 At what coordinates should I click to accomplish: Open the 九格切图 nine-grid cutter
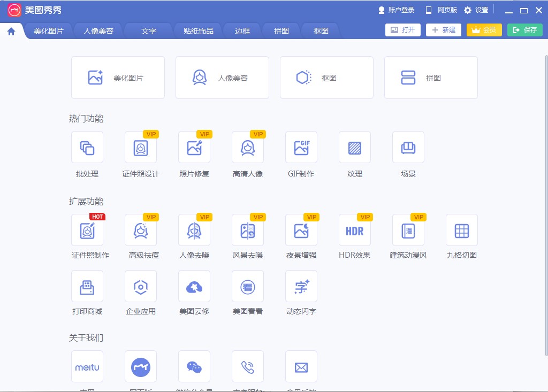[x=461, y=230]
